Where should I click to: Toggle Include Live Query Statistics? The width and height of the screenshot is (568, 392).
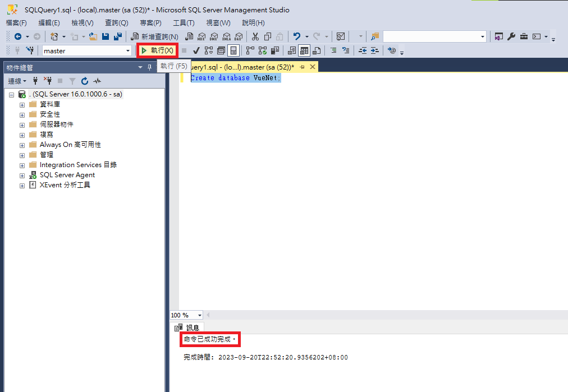263,50
